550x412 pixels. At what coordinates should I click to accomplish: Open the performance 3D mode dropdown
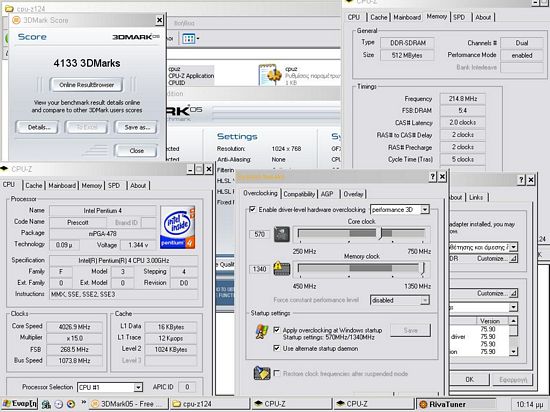[x=425, y=210]
